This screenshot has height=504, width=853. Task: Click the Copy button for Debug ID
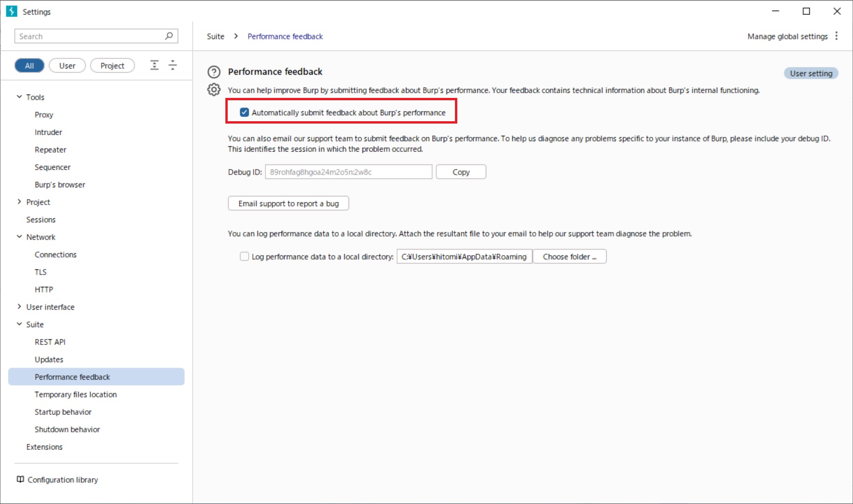[461, 172]
